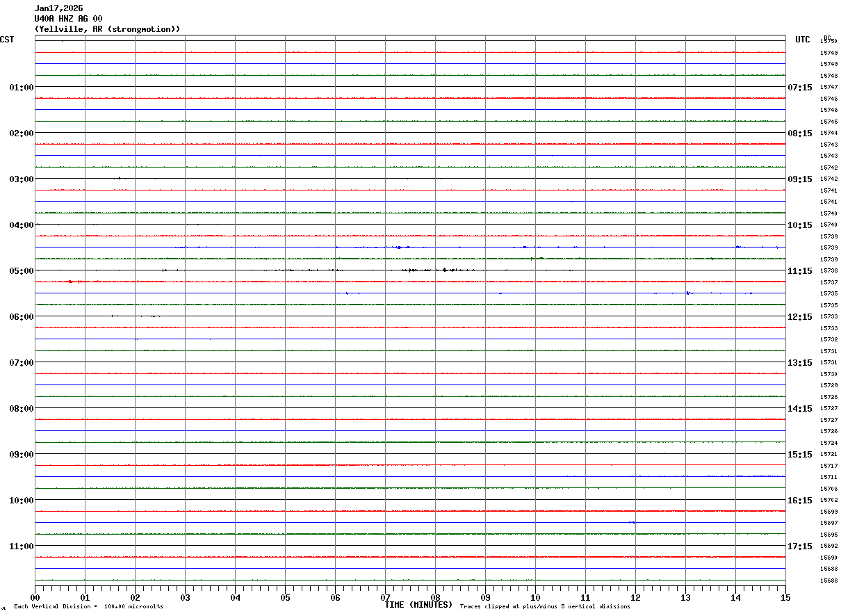Click the DC offset value "15732"
841x616 pixels.
(828, 340)
